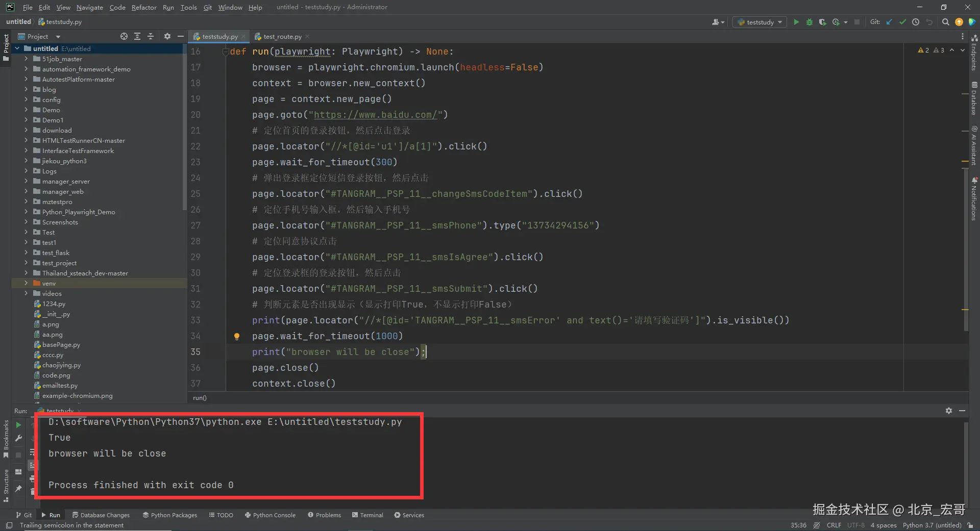
Task: Toggle the Project side tool window
Action: [x=6, y=47]
